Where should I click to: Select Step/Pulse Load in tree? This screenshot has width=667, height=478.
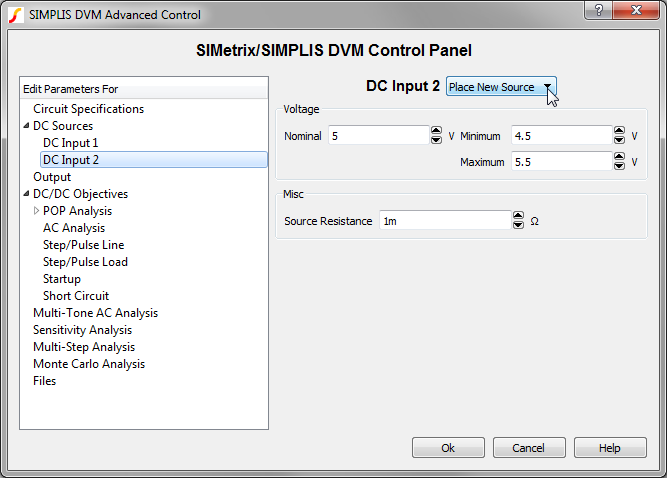(x=85, y=262)
